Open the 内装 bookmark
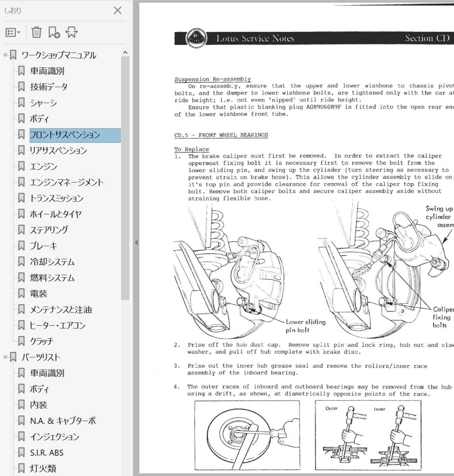454x476 pixels. click(x=38, y=405)
